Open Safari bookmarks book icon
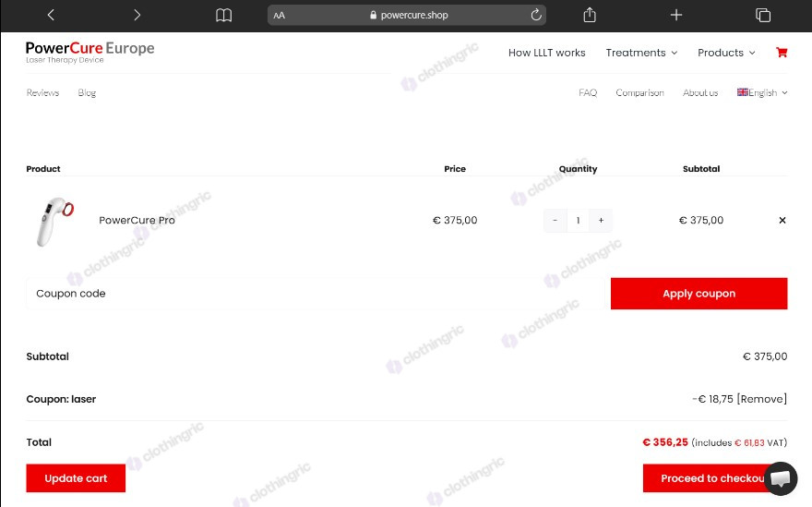812x507 pixels. click(x=223, y=15)
